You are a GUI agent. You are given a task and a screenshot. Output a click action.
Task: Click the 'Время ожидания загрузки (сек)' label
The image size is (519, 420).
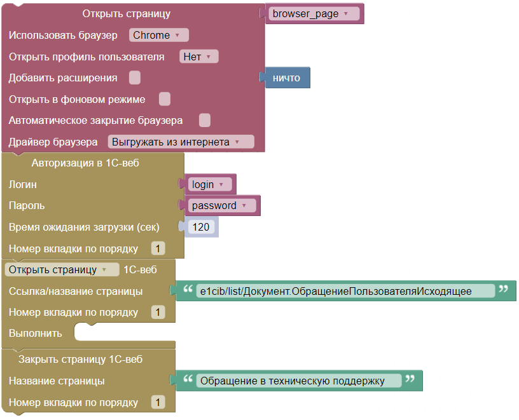coord(84,227)
